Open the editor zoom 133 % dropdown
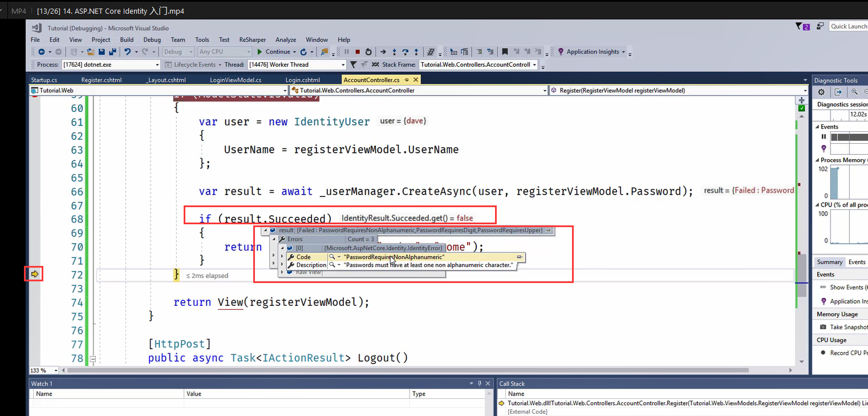 [x=44, y=370]
